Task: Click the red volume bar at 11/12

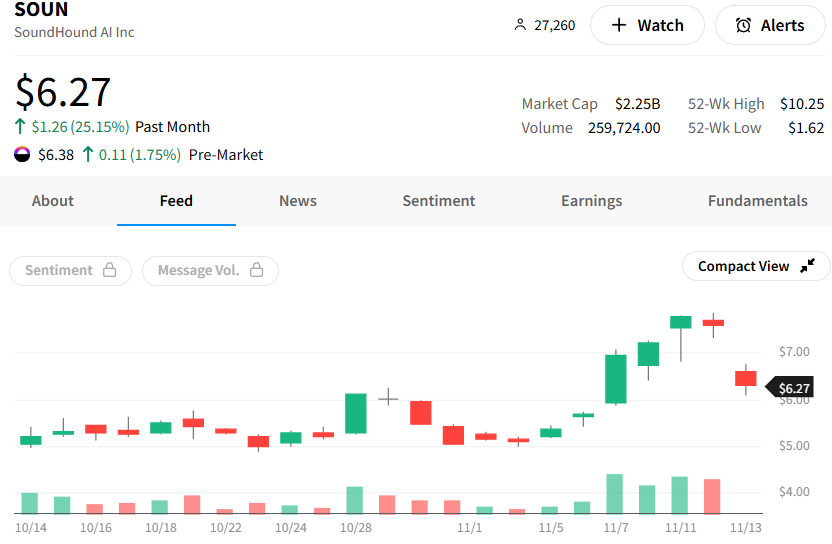Action: [x=712, y=496]
